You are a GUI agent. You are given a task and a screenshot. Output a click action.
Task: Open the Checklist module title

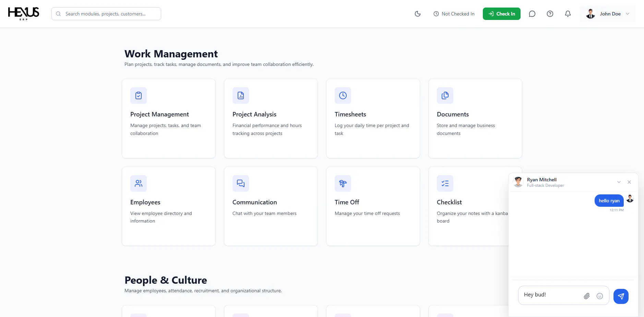[x=449, y=202]
